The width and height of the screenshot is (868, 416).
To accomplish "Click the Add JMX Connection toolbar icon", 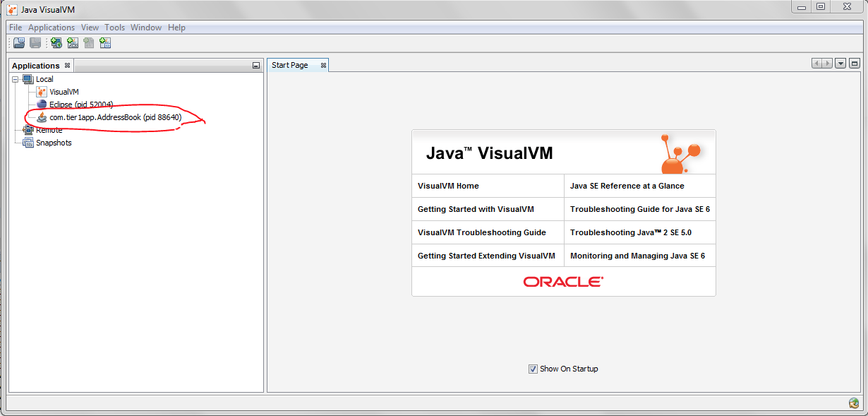I will coord(73,42).
